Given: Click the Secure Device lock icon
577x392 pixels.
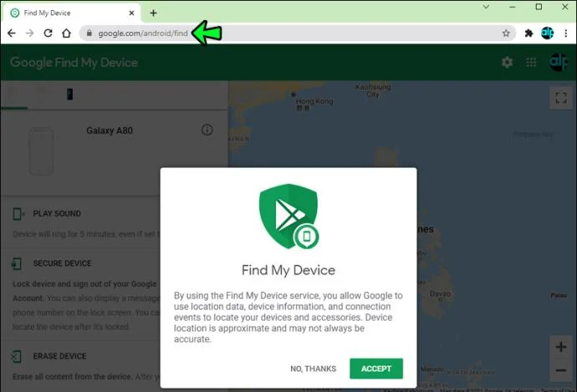Looking at the screenshot, I should 17,263.
